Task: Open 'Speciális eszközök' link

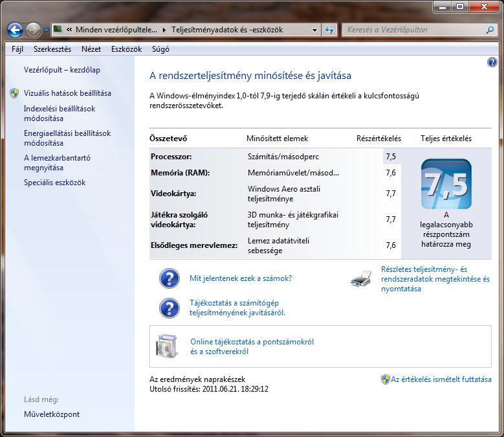Action: tap(54, 183)
